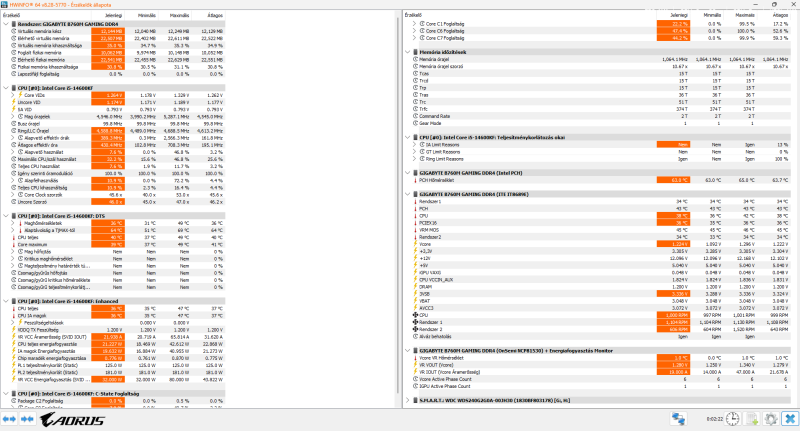The width and height of the screenshot is (800, 431).
Task: Click clock icon beside Command Rate
Action: (415, 116)
